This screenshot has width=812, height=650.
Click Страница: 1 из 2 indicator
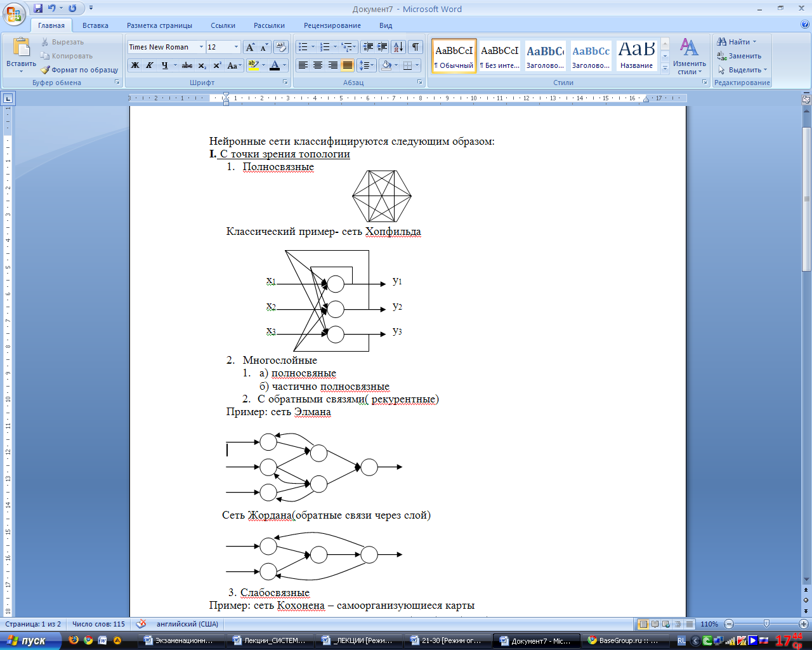(33, 624)
